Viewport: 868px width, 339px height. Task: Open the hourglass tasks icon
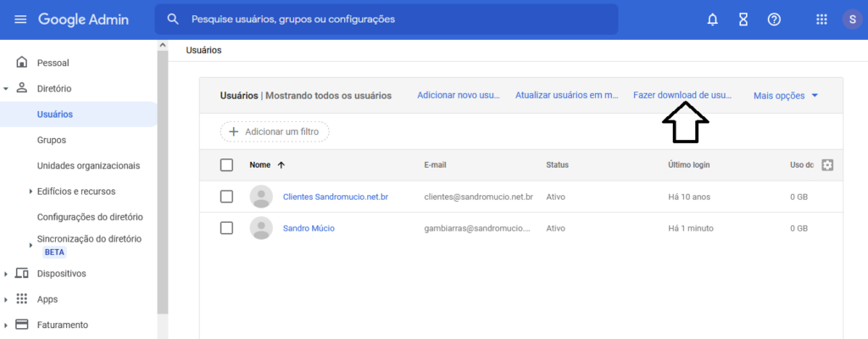[743, 19]
